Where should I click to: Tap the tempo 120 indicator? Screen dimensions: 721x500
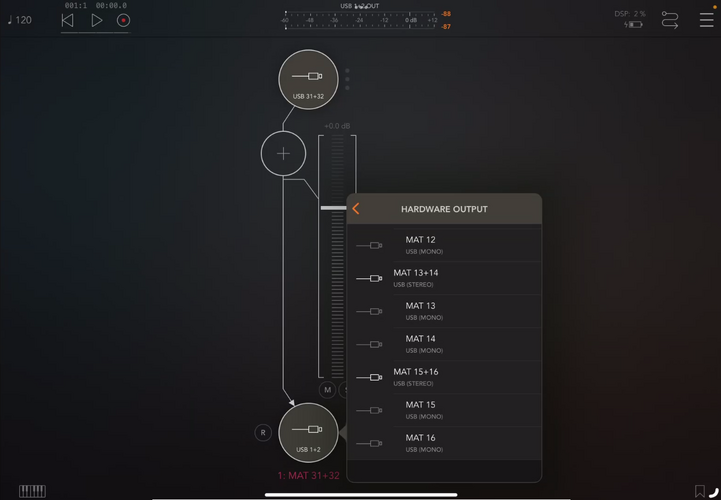pyautogui.click(x=20, y=20)
